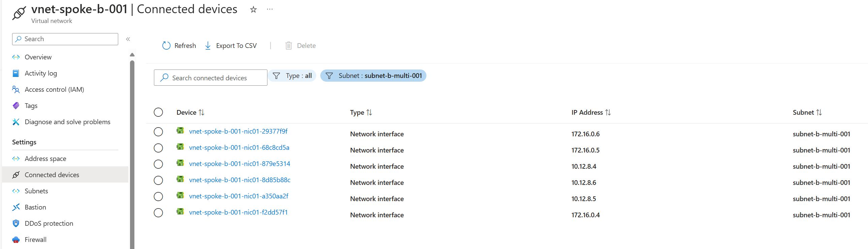Open Diagnose and solve problems
The width and height of the screenshot is (868, 249).
click(65, 122)
